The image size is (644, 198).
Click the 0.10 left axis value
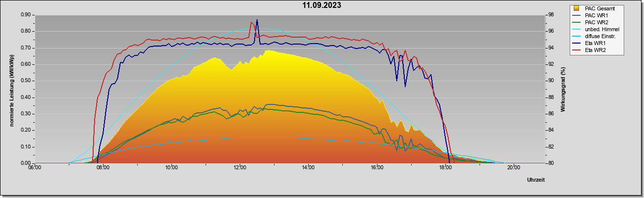click(x=26, y=147)
